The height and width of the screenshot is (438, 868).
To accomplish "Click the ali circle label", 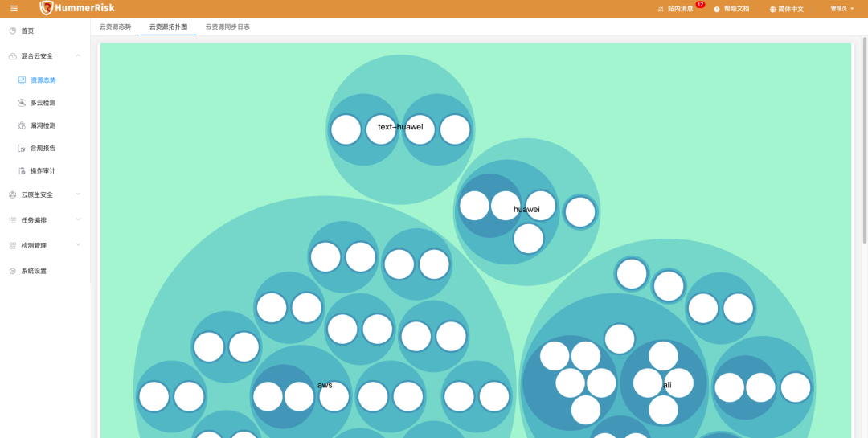I will tap(667, 385).
